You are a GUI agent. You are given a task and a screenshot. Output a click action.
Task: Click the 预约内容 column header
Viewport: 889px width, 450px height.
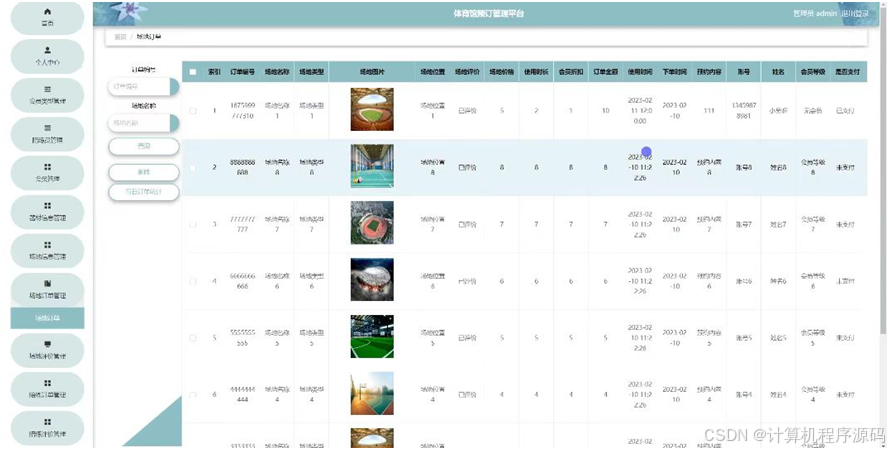709,72
